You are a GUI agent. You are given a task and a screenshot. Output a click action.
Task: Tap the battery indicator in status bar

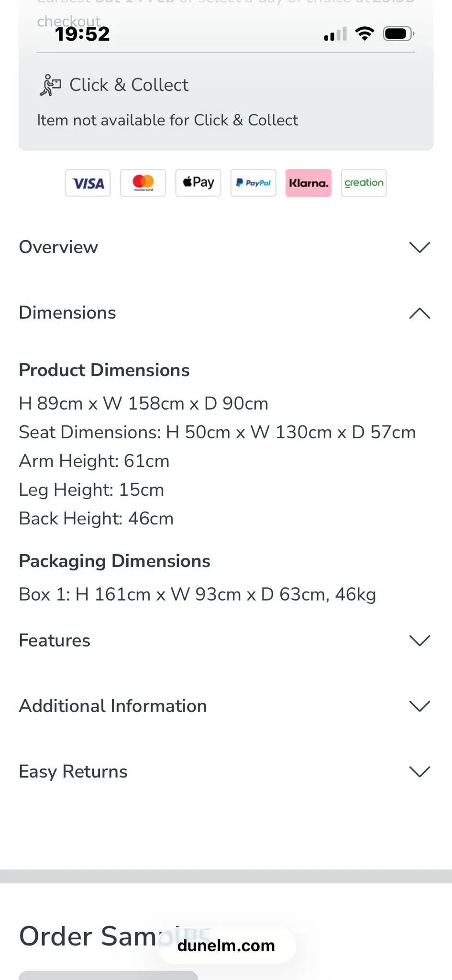point(398,34)
